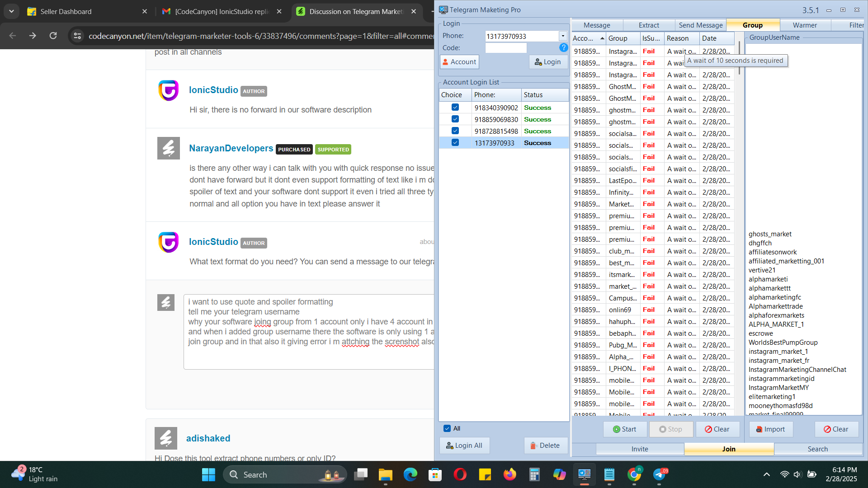868x488 pixels.
Task: Switch to the CodeCanyon IonicStudio Gmail tab
Action: pos(222,11)
